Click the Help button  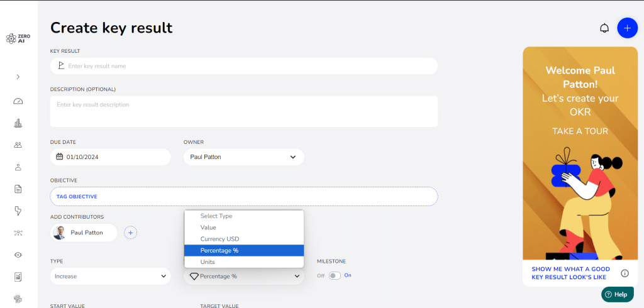point(616,294)
